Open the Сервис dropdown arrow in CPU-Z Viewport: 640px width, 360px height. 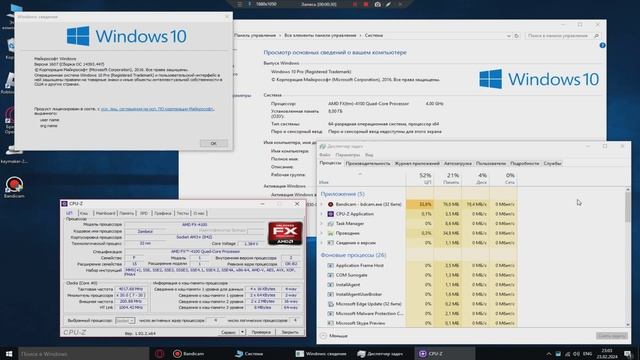click(x=242, y=332)
